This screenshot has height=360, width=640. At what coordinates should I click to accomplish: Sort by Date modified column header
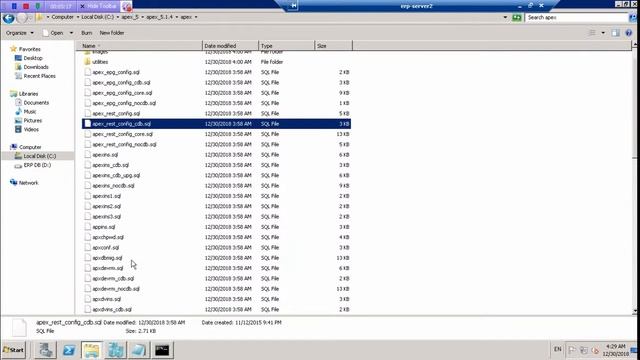230,46
